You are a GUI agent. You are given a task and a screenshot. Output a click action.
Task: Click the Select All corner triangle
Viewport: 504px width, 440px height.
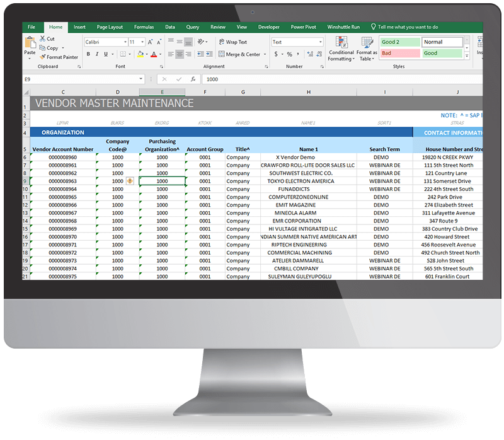coord(26,92)
